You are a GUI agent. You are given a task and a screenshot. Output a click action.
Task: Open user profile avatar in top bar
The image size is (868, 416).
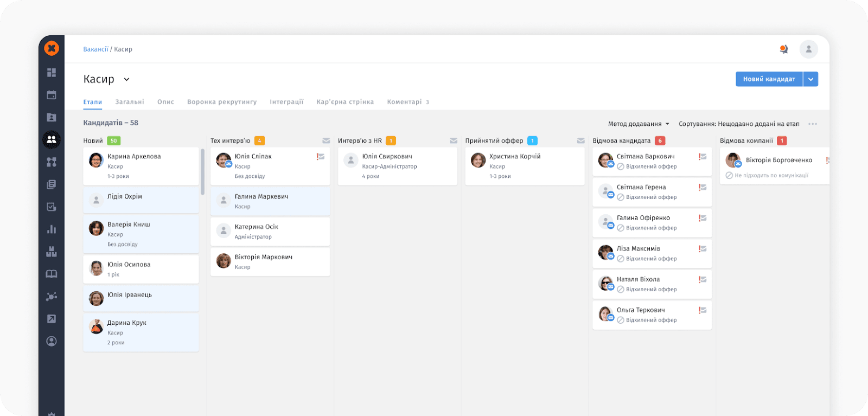[808, 49]
